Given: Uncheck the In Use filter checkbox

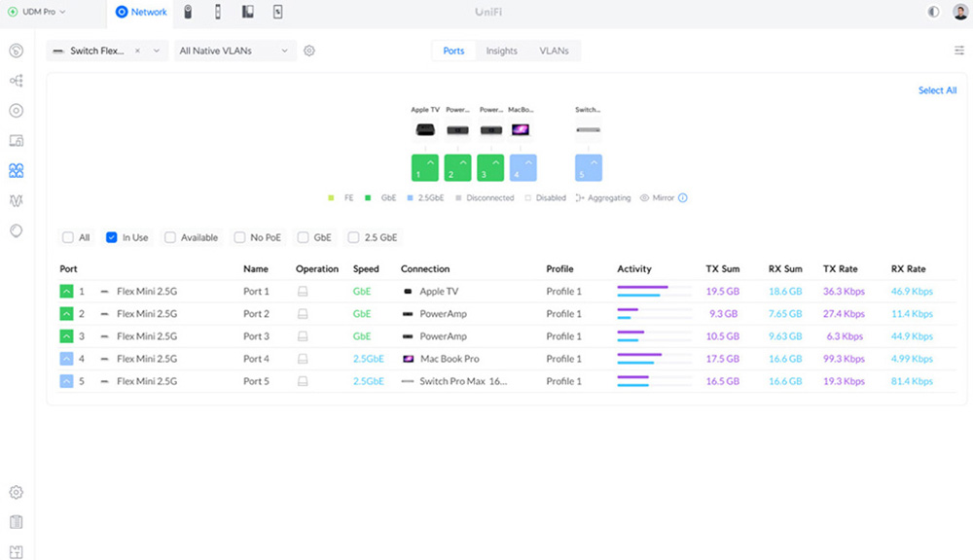Looking at the screenshot, I should point(112,237).
